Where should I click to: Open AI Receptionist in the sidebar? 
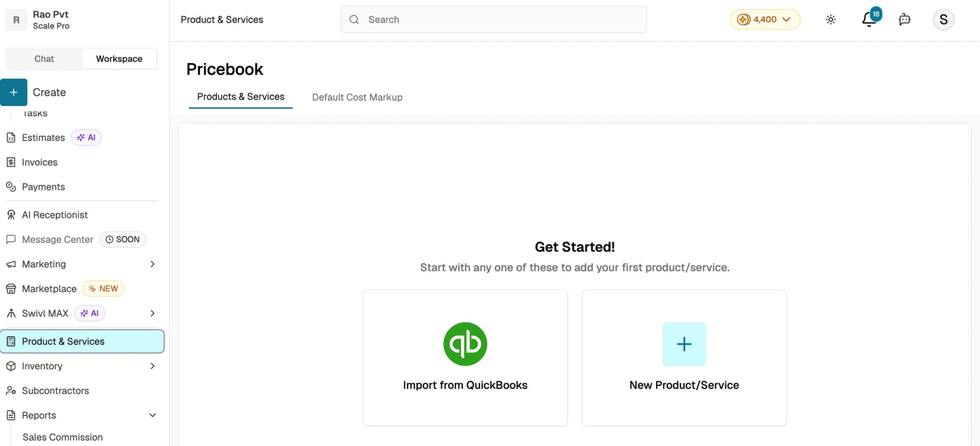(x=55, y=215)
